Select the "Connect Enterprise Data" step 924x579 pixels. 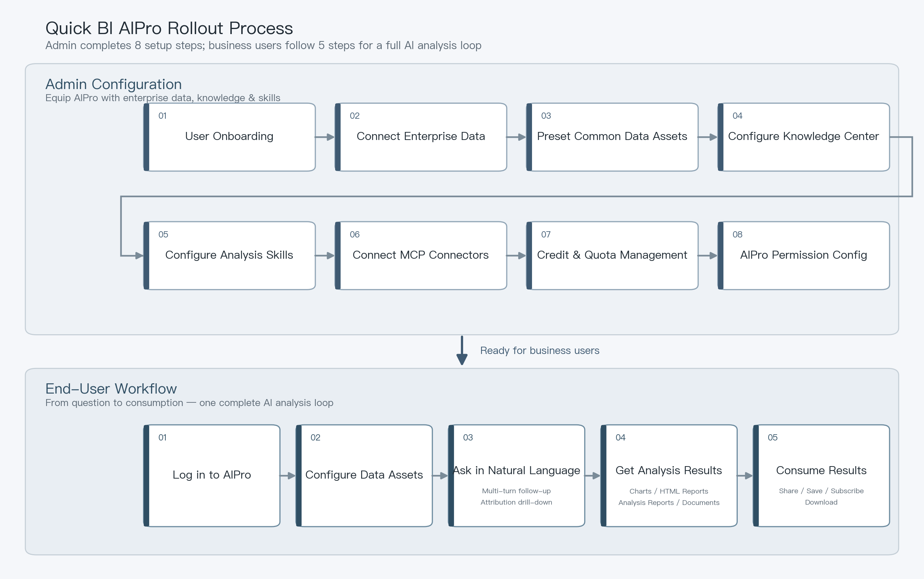click(x=421, y=137)
